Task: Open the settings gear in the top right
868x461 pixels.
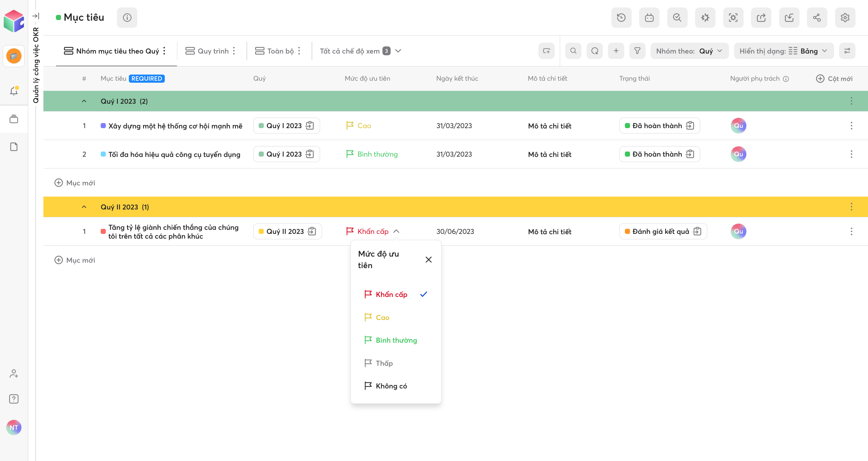Action: coord(845,18)
